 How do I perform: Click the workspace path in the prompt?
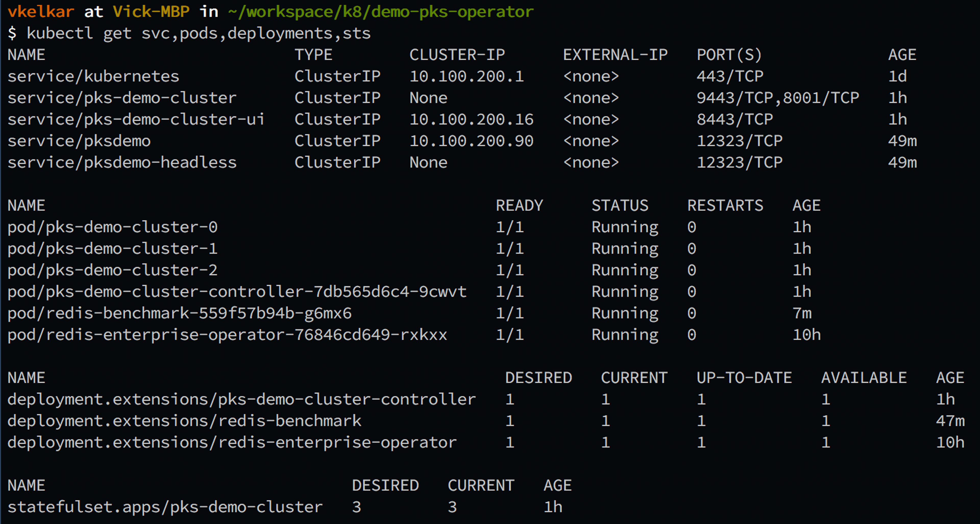coord(381,12)
